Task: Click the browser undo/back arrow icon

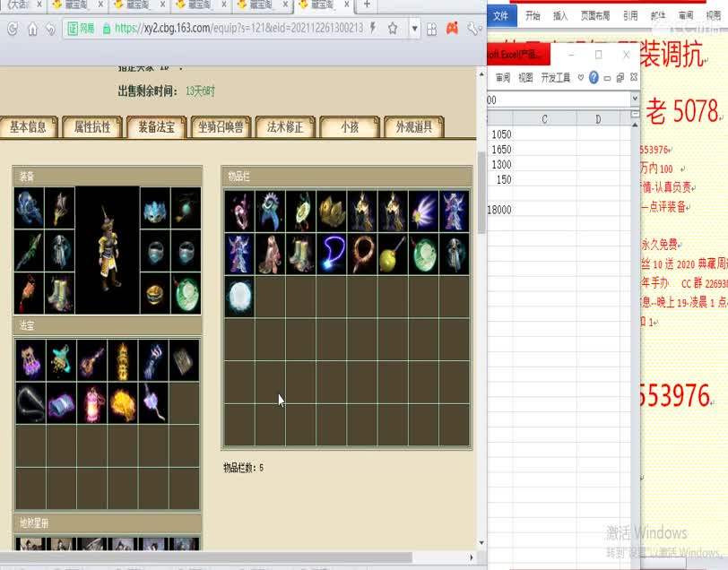Action: point(50,29)
